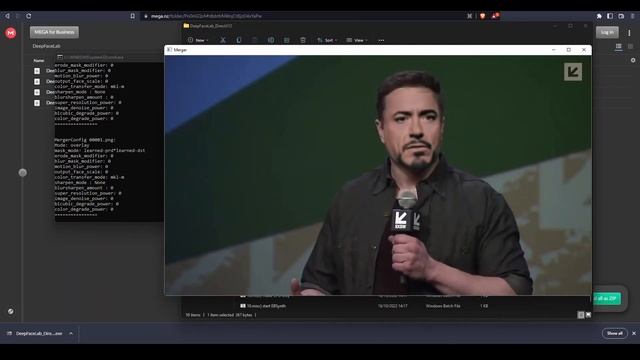640x360 pixels.
Task: Click the Copy icon in File Explorer
Action: (x=239, y=40)
